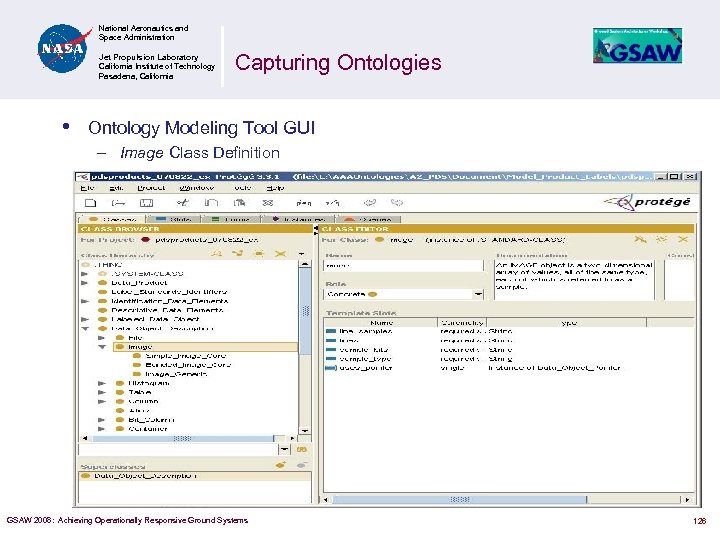The image size is (720, 540).
Task: Click the Undo arrow in the toolbar
Action: tap(370, 202)
